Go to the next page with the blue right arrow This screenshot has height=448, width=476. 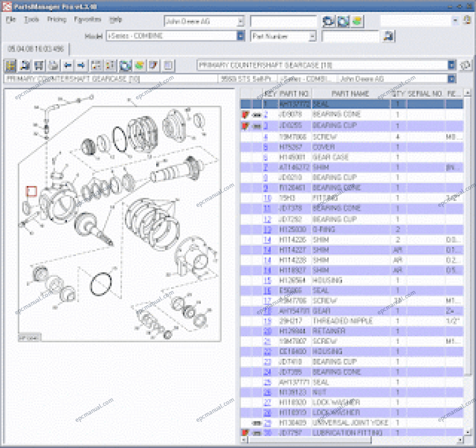(x=81, y=65)
